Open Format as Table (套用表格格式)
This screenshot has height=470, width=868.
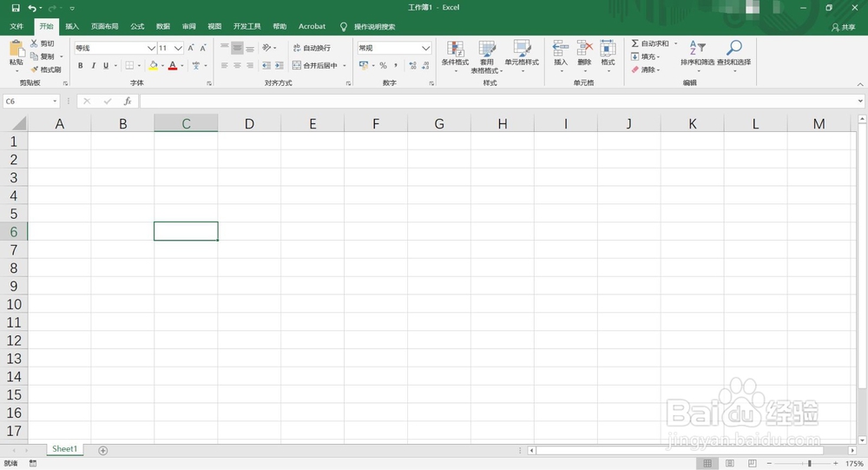pos(487,56)
